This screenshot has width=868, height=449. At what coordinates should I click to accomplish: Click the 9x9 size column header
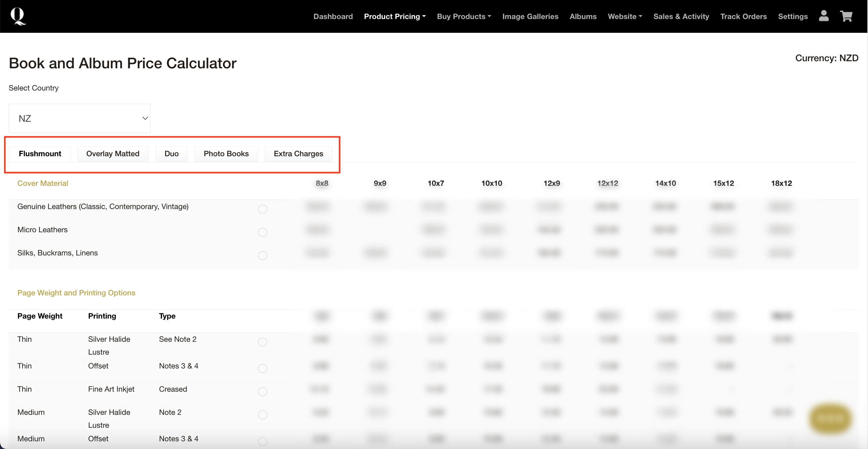click(x=380, y=183)
